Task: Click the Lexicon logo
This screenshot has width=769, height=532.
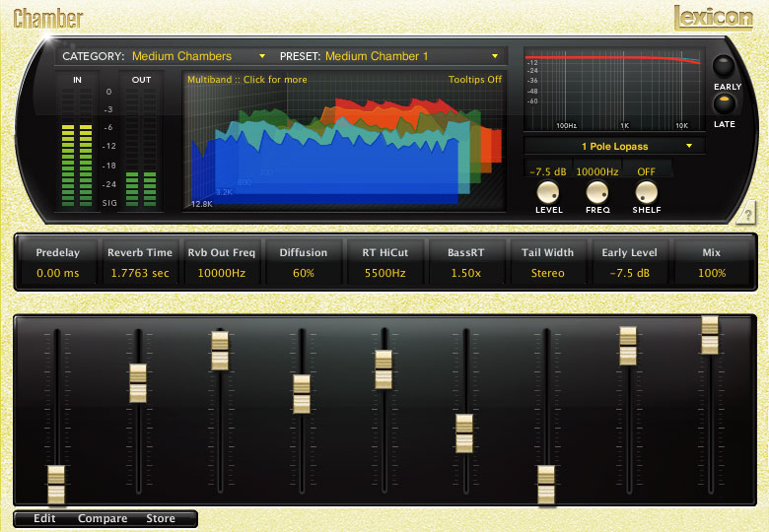Action: [714, 18]
